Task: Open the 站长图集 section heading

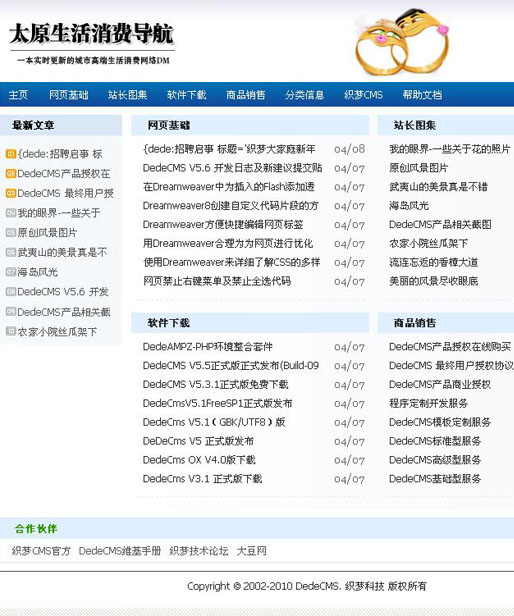Action: click(415, 125)
